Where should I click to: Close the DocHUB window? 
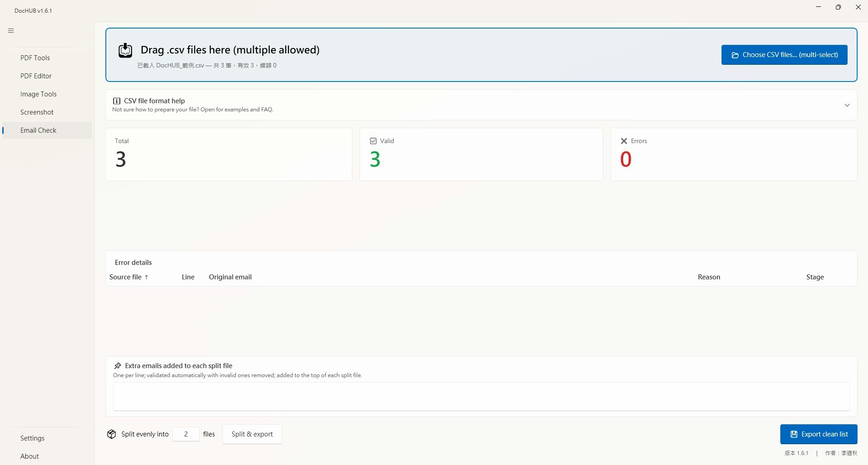pos(858,7)
